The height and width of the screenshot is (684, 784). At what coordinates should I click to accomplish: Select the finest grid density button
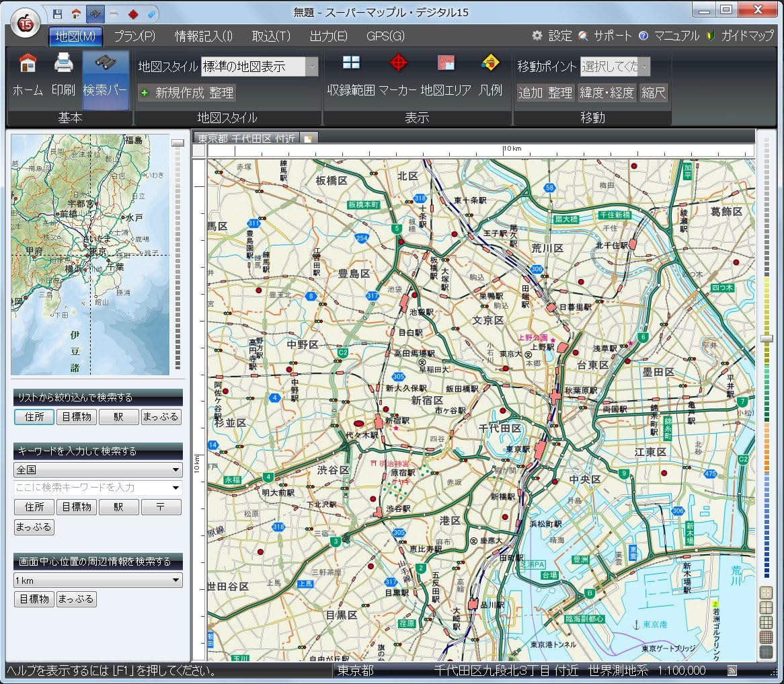pyautogui.click(x=766, y=652)
